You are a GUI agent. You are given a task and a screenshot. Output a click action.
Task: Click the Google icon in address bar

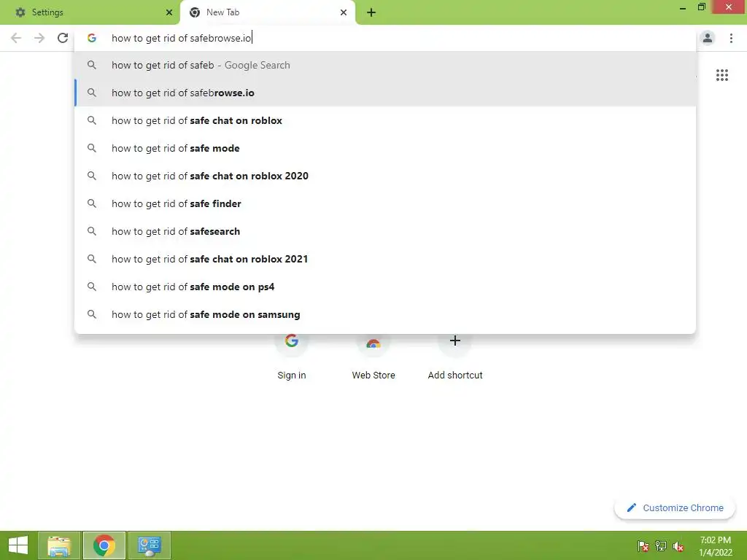(x=92, y=38)
